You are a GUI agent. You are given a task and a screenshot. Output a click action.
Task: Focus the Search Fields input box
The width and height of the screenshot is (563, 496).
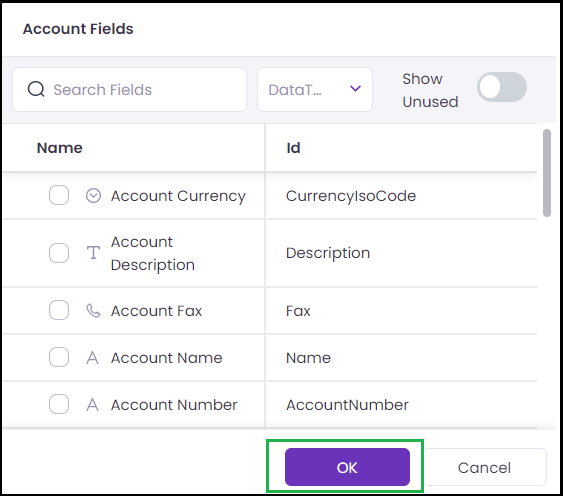point(130,89)
